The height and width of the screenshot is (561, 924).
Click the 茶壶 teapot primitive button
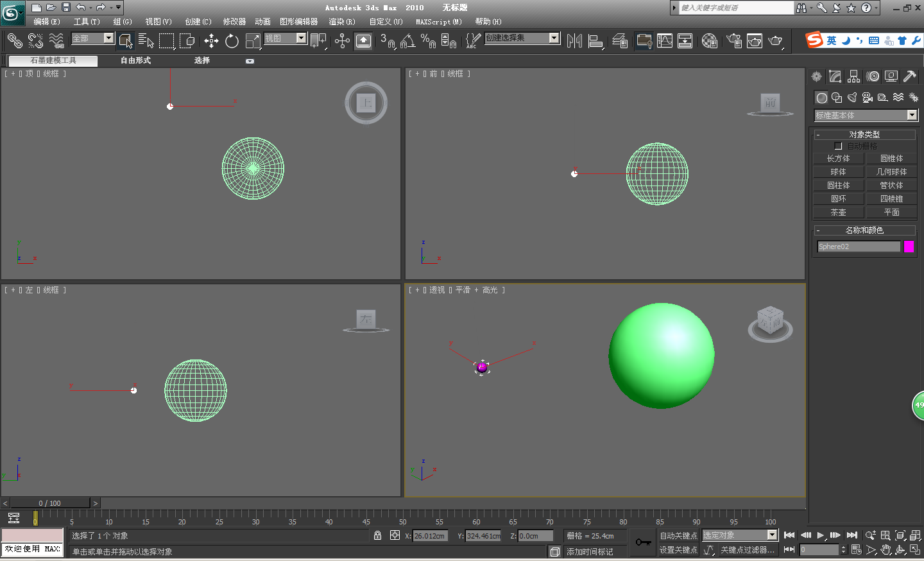[838, 212]
